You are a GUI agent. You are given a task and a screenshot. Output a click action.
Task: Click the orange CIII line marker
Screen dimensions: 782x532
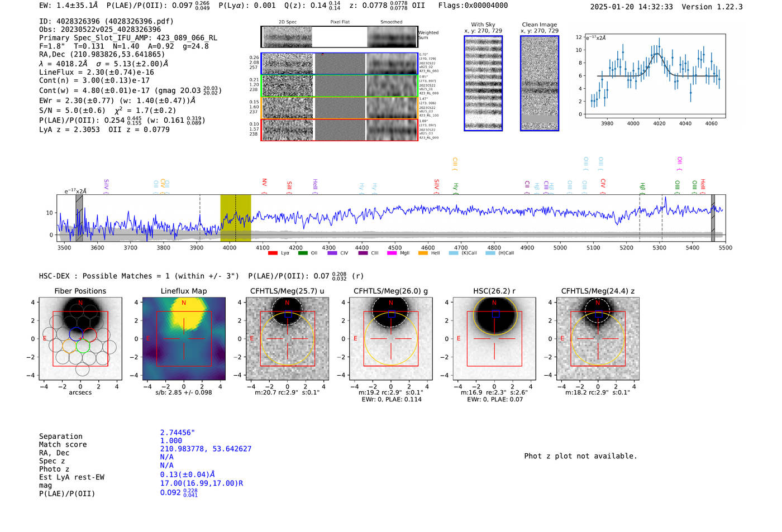point(455,164)
